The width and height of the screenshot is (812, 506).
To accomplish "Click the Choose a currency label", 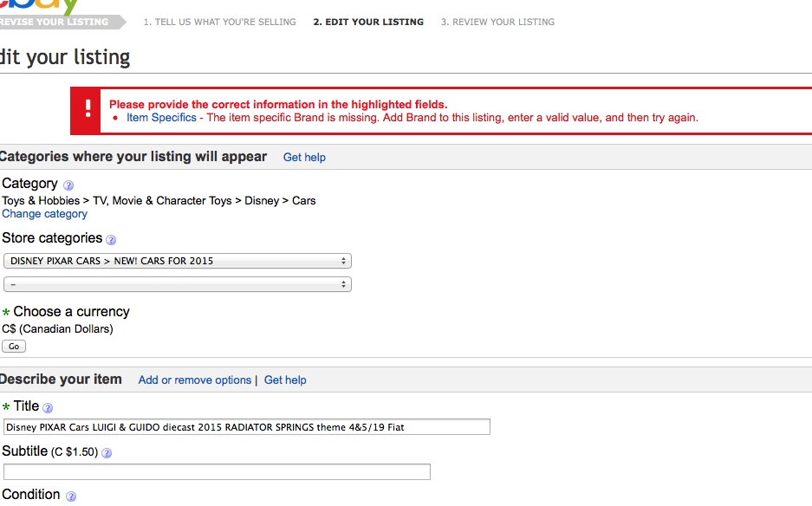I will 71,311.
